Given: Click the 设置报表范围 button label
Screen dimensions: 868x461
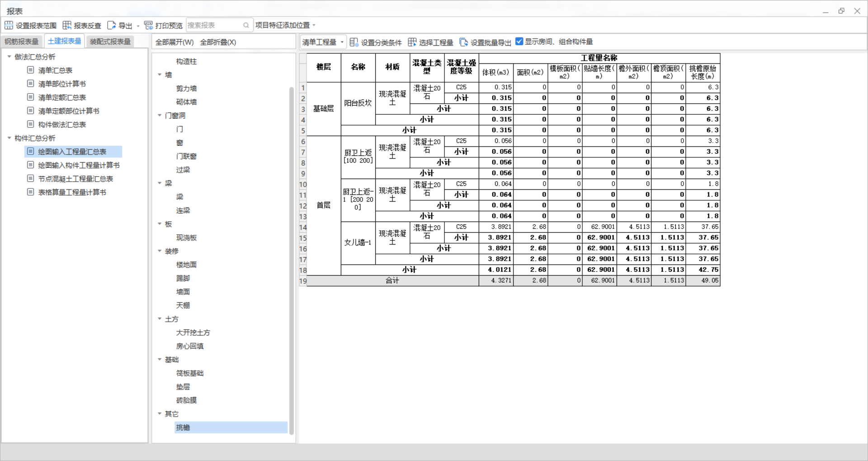Looking at the screenshot, I should 36,26.
